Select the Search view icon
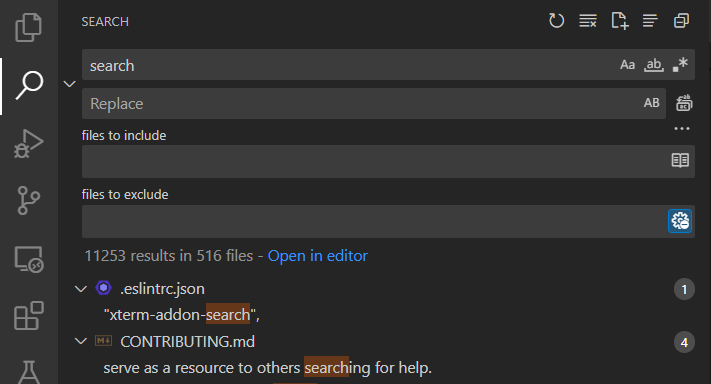The height and width of the screenshot is (384, 711). (29, 85)
